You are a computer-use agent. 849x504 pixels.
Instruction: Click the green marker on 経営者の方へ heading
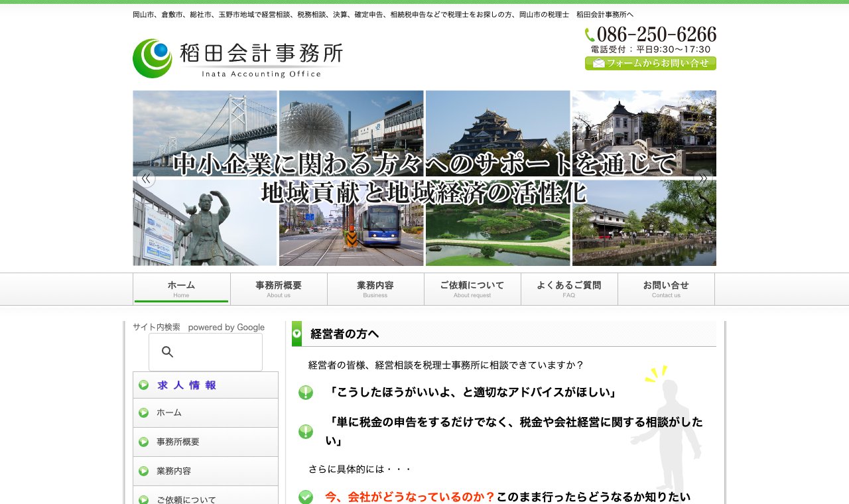296,334
